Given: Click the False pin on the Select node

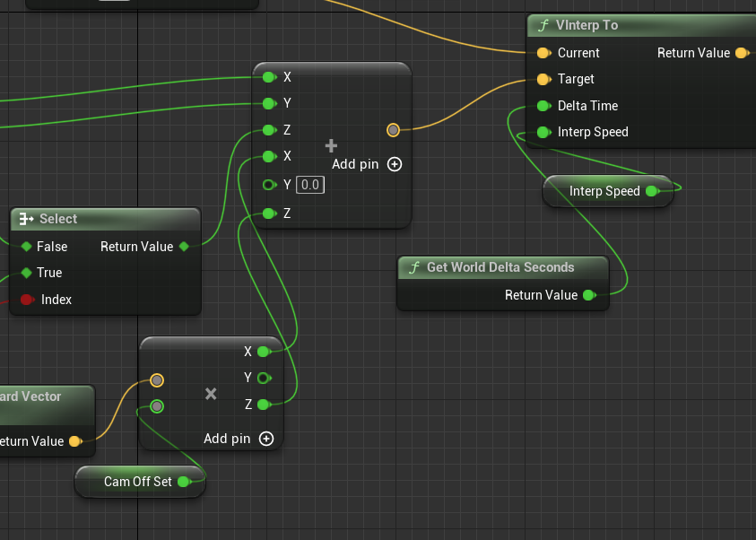Looking at the screenshot, I should click(x=27, y=247).
